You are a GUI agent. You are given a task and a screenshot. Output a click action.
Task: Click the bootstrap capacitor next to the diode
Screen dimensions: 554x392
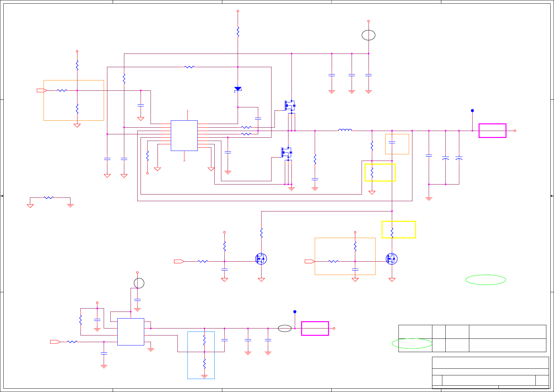(258, 118)
